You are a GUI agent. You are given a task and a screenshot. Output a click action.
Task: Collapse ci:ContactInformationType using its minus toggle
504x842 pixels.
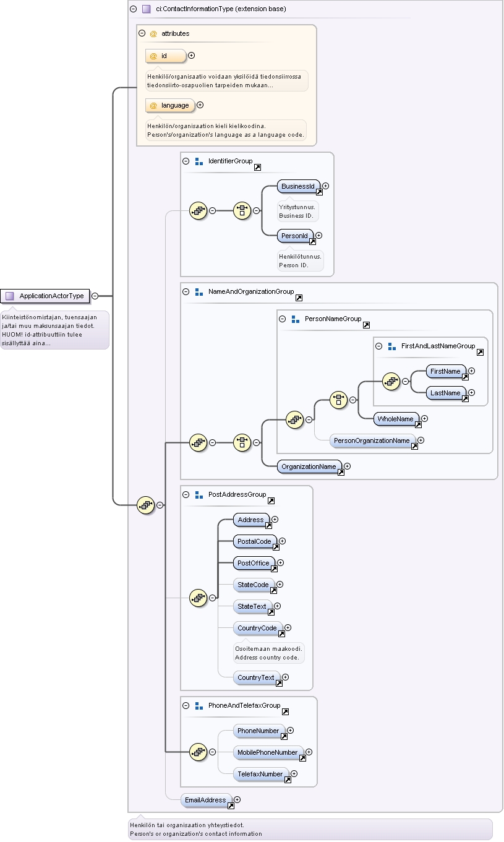tap(133, 9)
